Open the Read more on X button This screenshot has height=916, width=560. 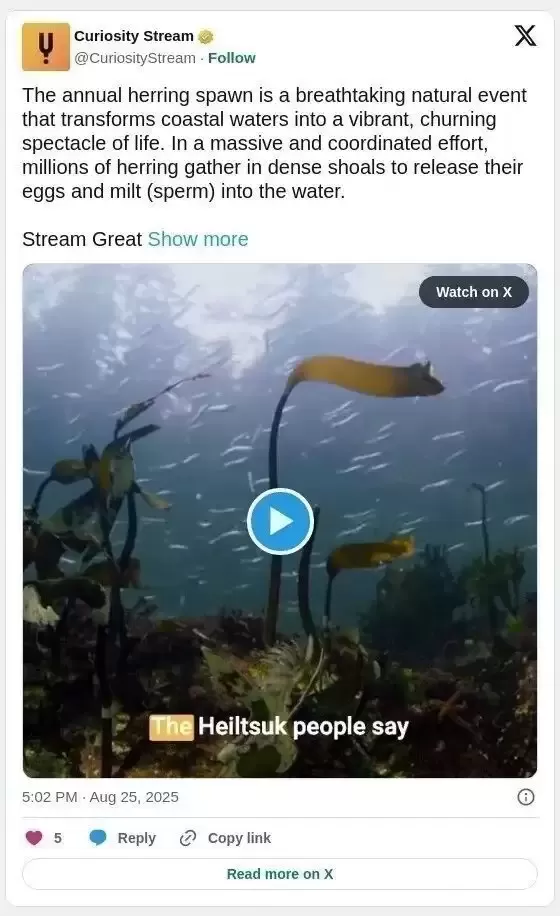[280, 874]
